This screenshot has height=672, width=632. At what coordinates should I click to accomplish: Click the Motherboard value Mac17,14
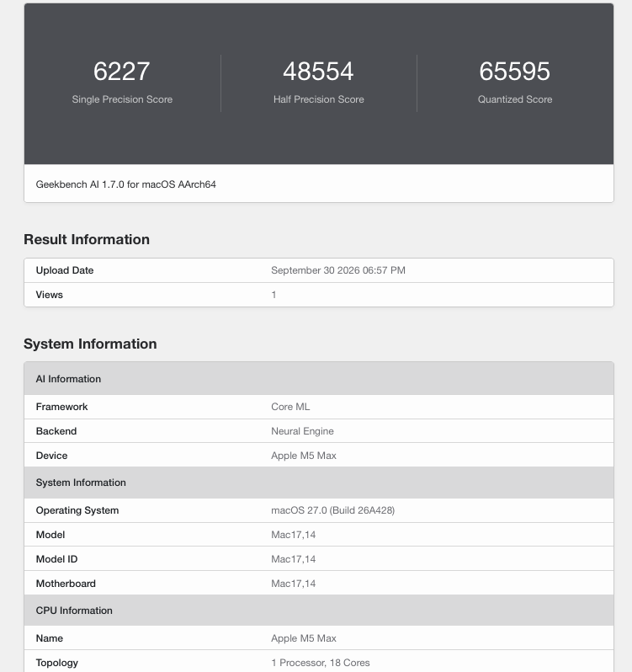[x=294, y=584]
